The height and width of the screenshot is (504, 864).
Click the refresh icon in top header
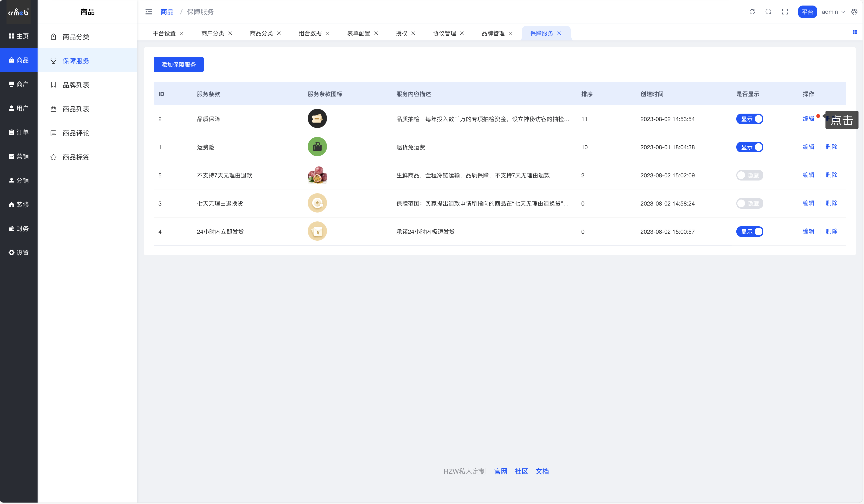click(x=752, y=12)
